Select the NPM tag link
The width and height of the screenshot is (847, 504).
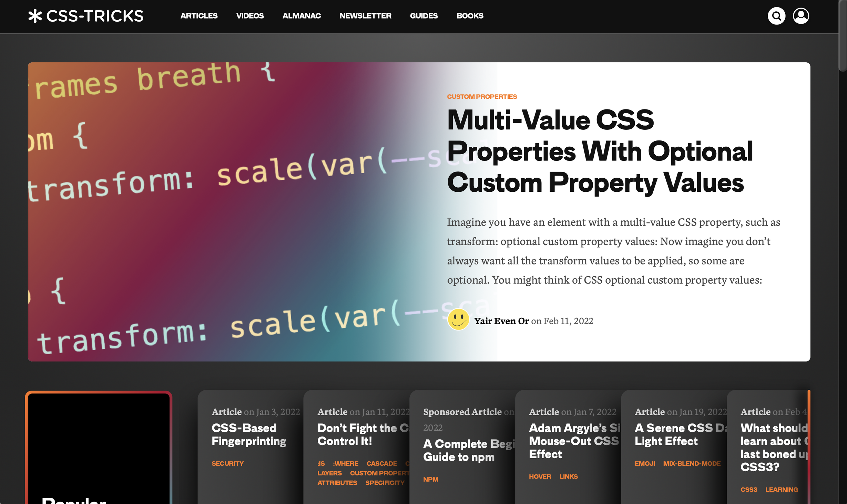[x=430, y=479]
